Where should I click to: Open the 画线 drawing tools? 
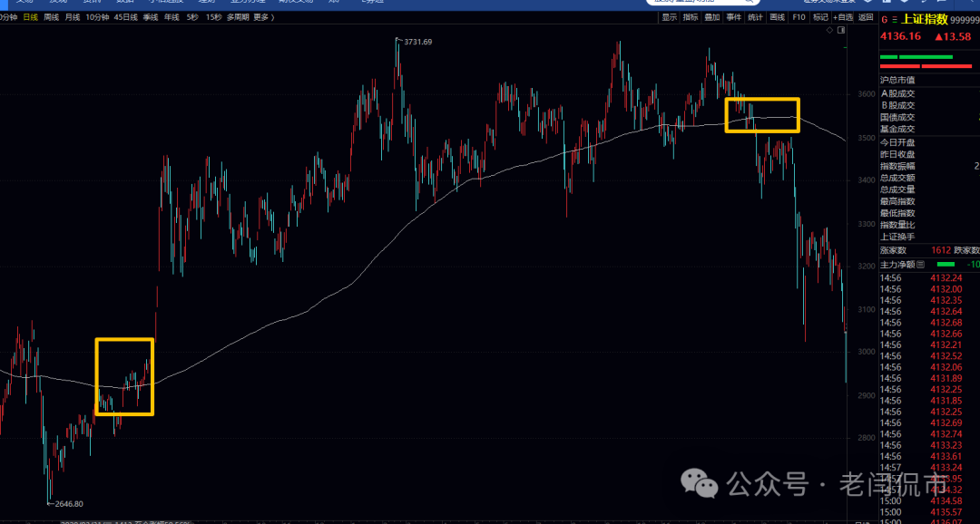pos(777,17)
